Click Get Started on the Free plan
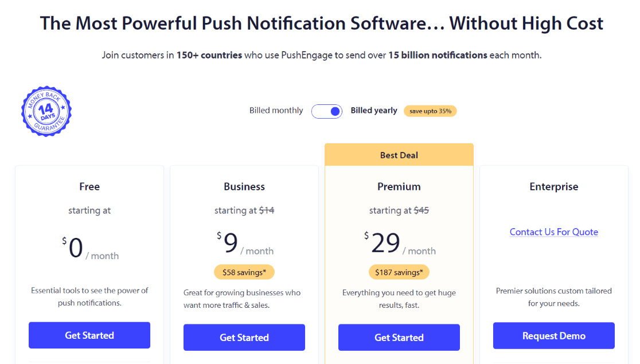This screenshot has height=364, width=640. click(89, 335)
